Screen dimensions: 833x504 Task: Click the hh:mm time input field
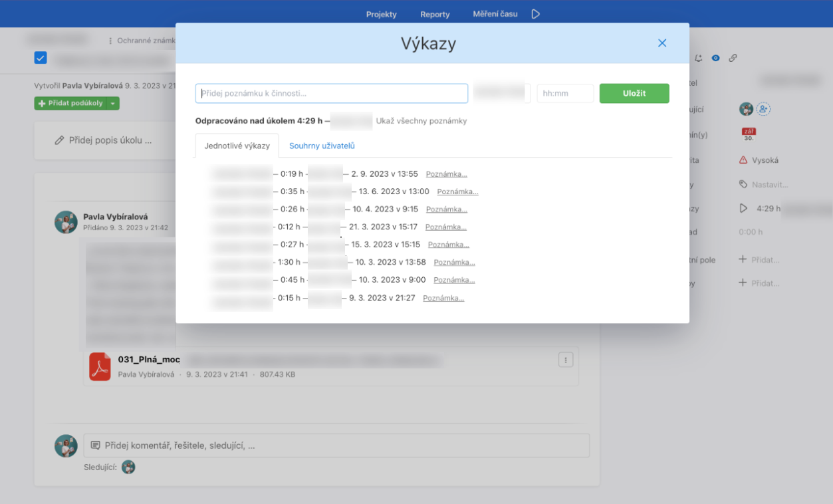[x=564, y=94]
